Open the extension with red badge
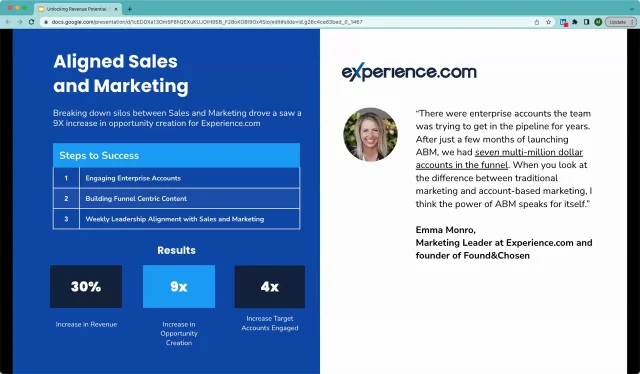 click(x=564, y=22)
